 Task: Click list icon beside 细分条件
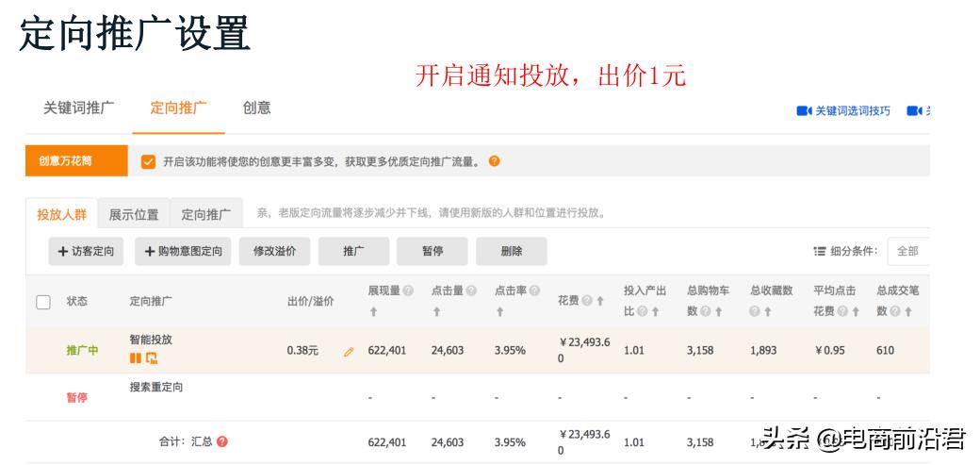(820, 251)
